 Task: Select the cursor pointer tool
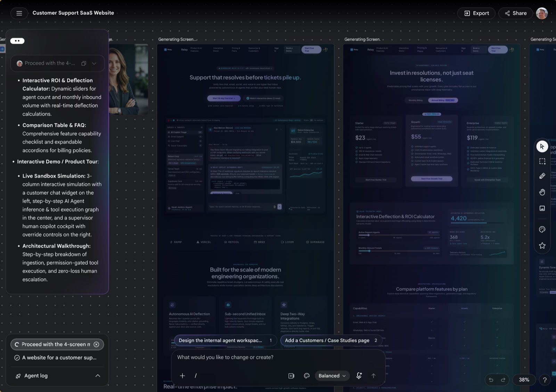click(542, 147)
